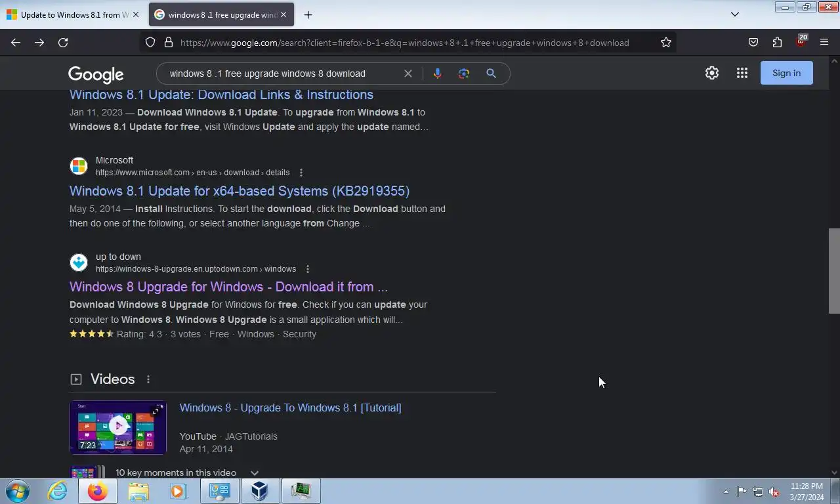
Task: Click the Microsoft favicon in results
Action: (x=79, y=166)
